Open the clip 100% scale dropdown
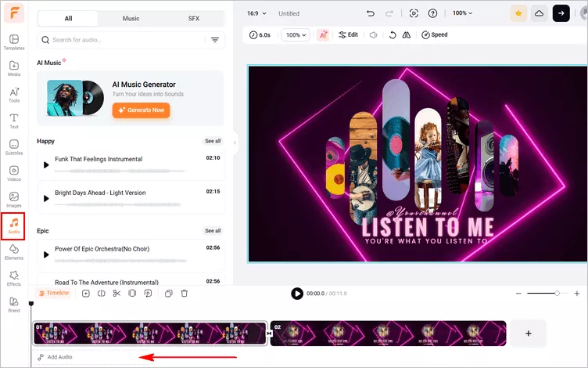Screen dimensions: 588x368 click(x=296, y=35)
